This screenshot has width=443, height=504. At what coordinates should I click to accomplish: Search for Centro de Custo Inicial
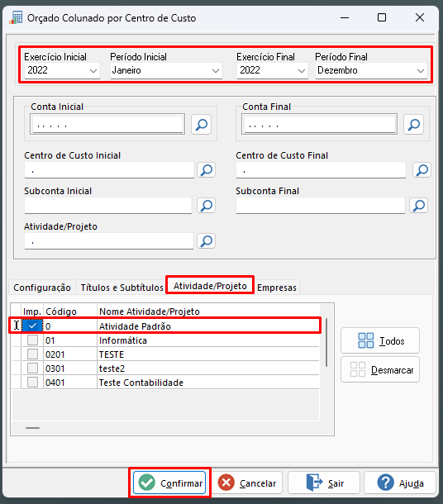point(206,169)
